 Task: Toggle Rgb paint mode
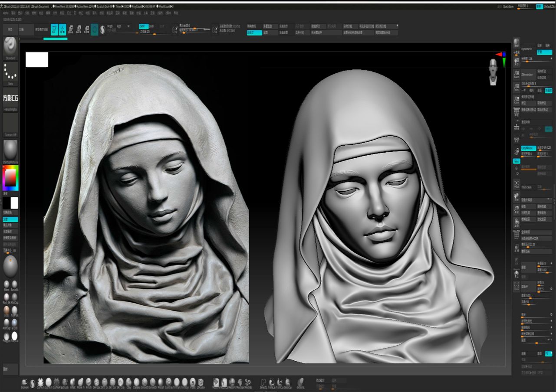pyautogui.click(x=119, y=26)
